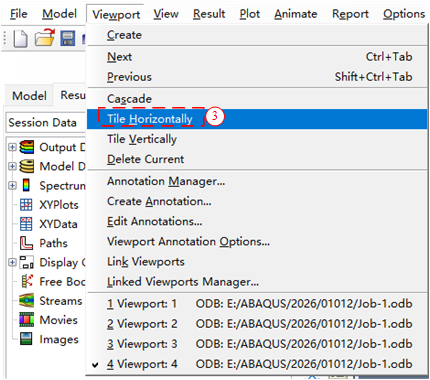Expand the Model Database tree node
The image size is (430, 380).
tap(12, 166)
